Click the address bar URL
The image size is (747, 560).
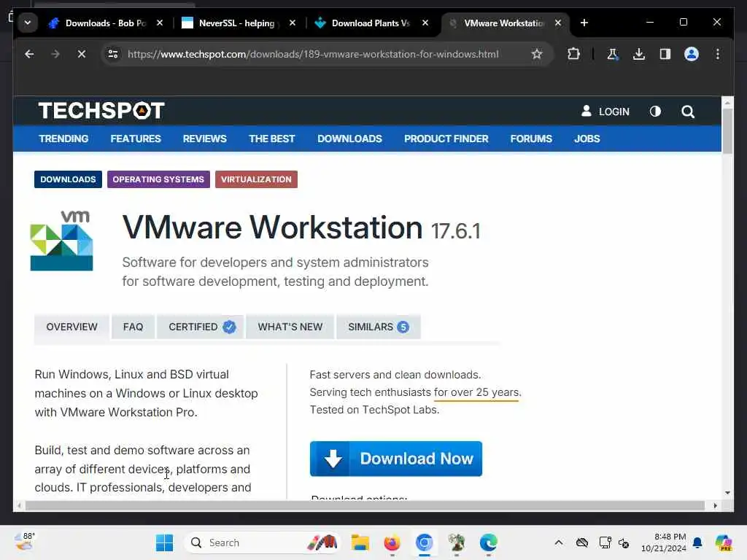click(x=313, y=54)
